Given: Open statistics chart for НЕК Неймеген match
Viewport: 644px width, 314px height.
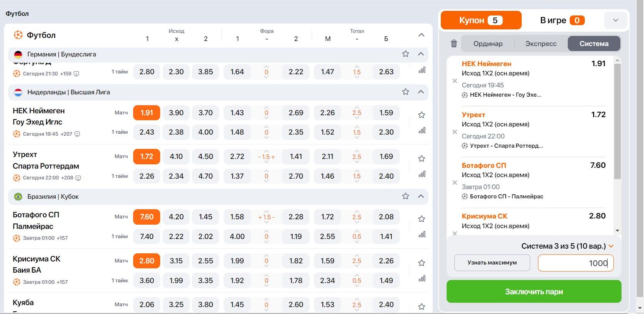Looking at the screenshot, I should click(x=422, y=131).
